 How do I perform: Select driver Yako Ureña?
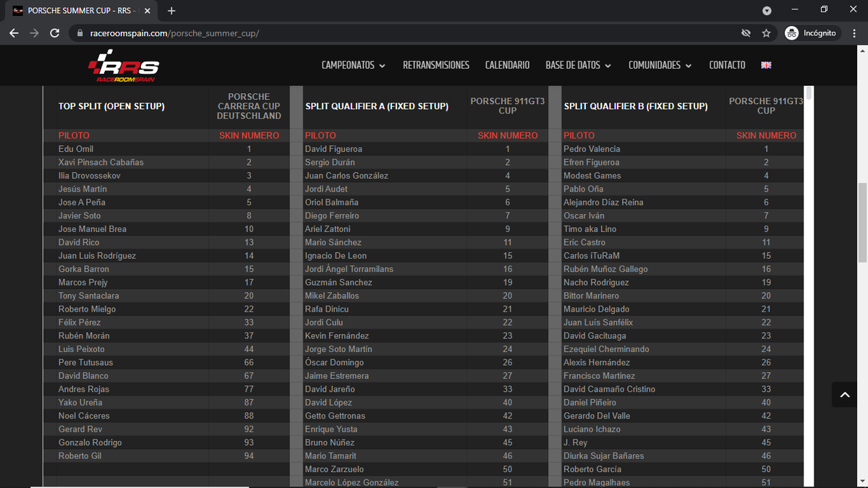click(x=80, y=403)
